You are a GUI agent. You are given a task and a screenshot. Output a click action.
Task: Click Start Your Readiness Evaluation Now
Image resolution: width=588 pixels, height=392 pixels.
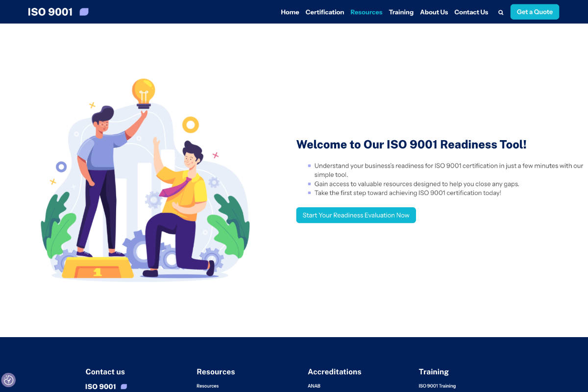pos(356,215)
